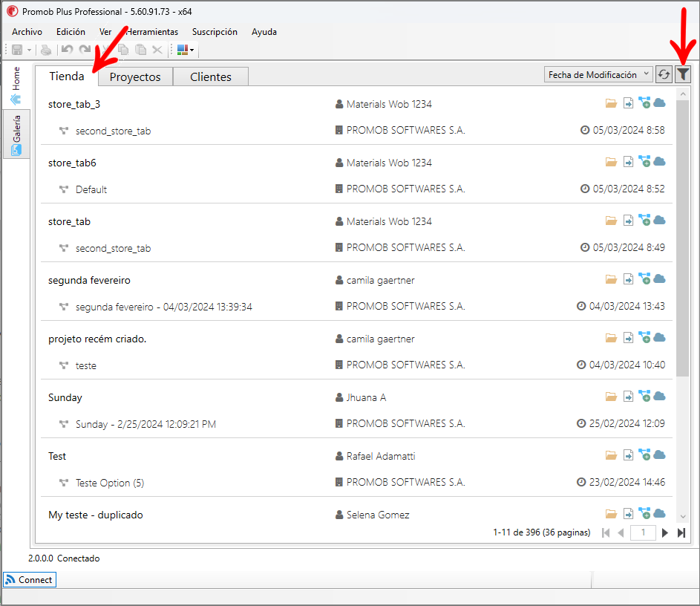Open the Edición menu
Screen dimensions: 700x606
(71, 32)
